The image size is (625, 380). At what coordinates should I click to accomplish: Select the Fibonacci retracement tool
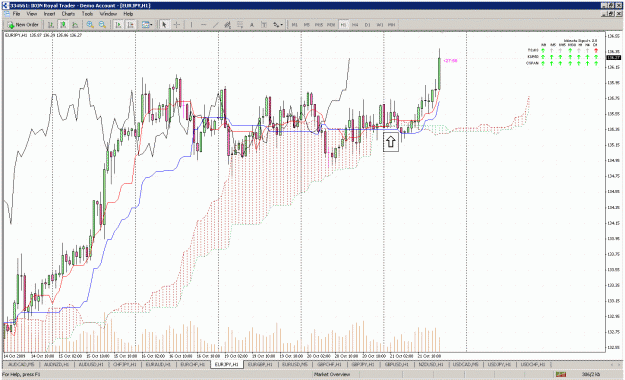tap(240, 25)
